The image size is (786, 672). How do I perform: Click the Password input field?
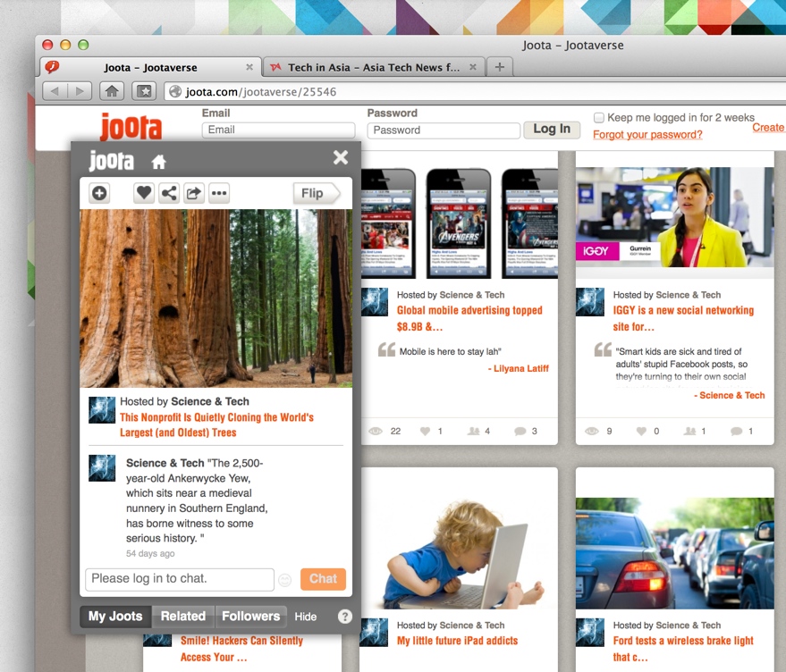[x=444, y=130]
